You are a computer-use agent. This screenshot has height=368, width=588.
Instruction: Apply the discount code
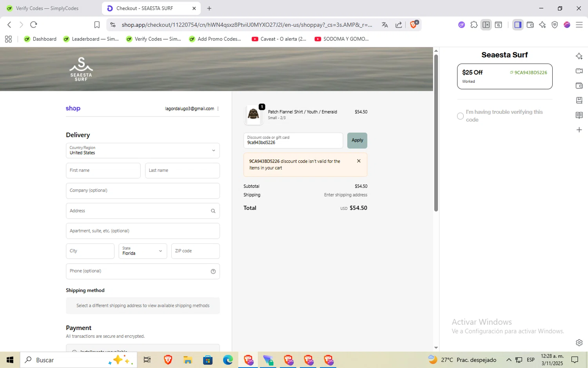357,140
